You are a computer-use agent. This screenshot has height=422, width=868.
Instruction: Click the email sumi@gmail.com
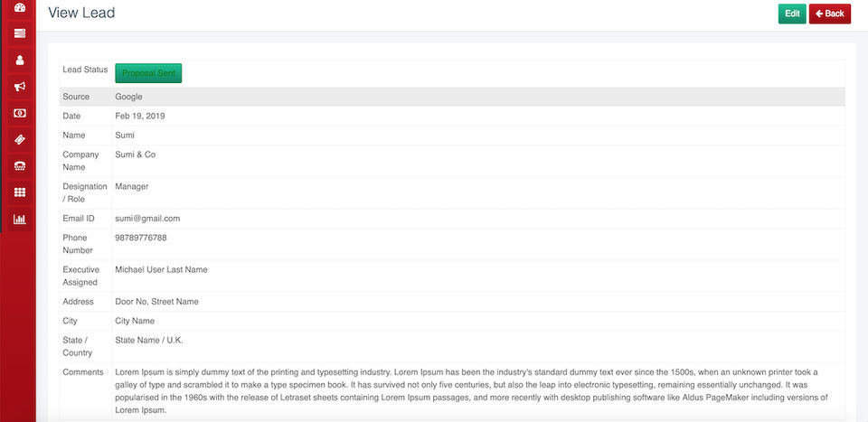tap(147, 219)
